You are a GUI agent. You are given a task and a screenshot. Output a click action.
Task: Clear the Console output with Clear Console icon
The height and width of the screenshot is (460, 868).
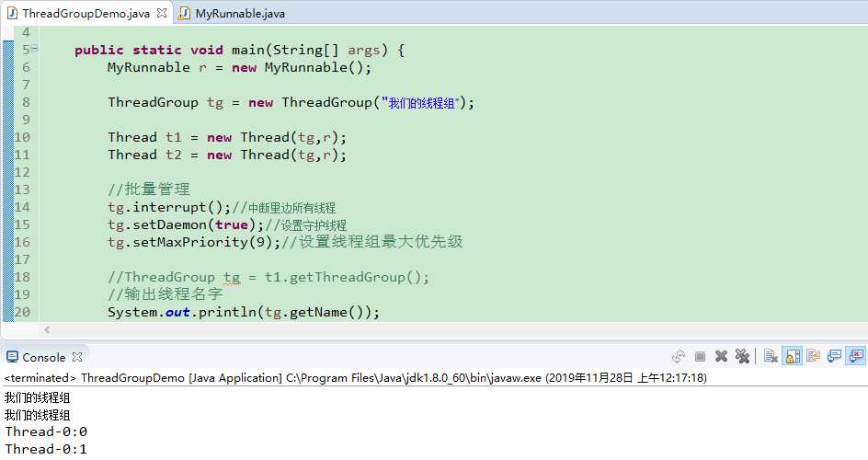click(771, 356)
